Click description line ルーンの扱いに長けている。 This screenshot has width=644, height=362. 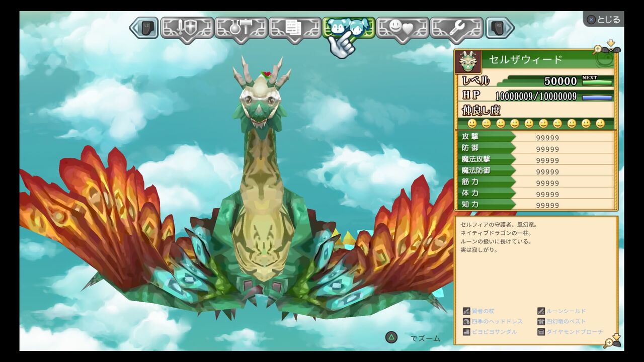[x=496, y=242]
